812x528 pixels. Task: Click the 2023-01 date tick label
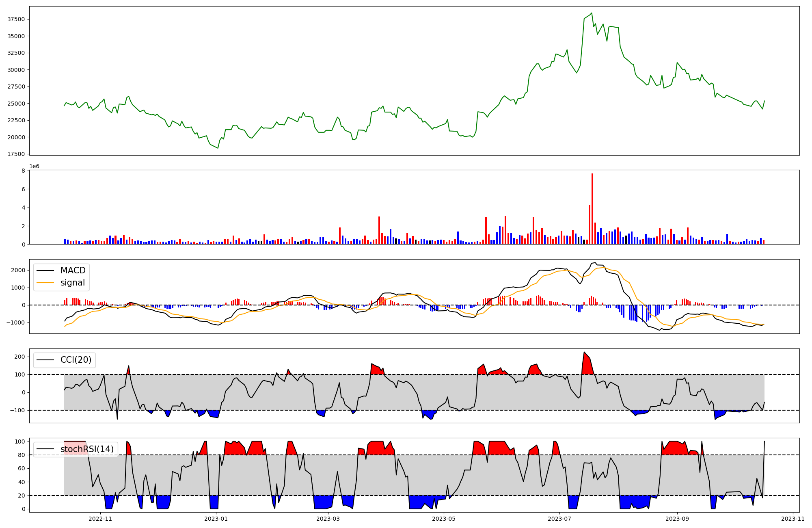point(216,519)
